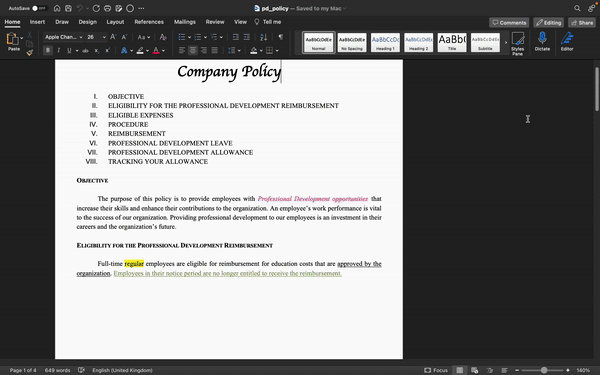Screen dimensions: 600x375
Task: Decrease font size with smaller A icon
Action: (x=124, y=37)
